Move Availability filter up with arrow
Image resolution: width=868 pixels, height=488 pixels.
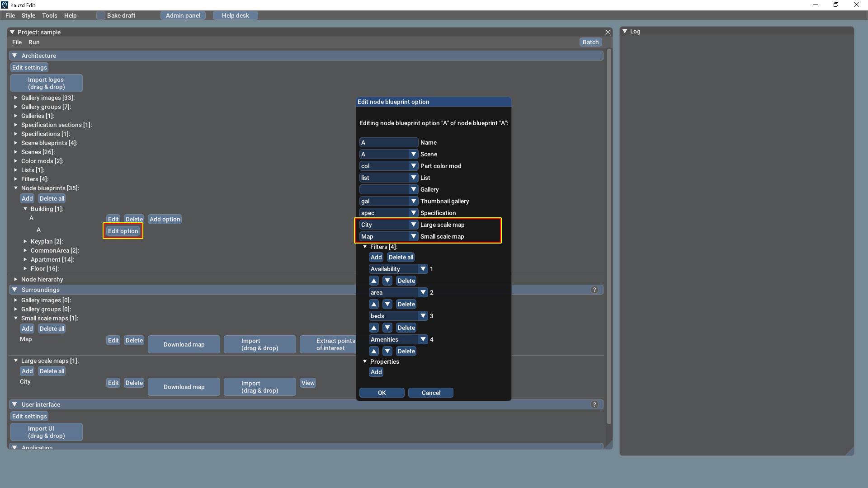(x=374, y=281)
